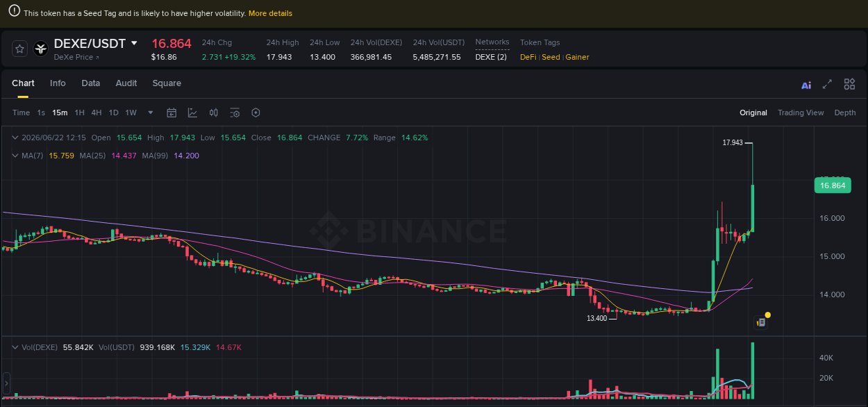The width and height of the screenshot is (868, 407).
Task: Open the More details seed tag link
Action: click(270, 13)
